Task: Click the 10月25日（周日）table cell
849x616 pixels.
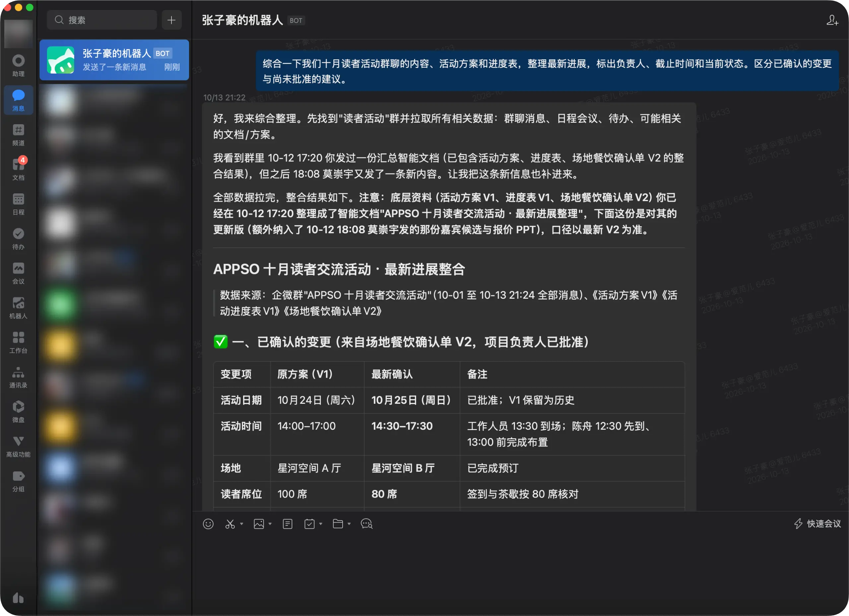Action: tap(412, 400)
